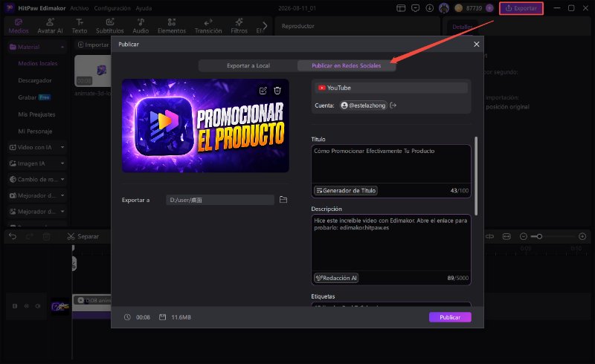The image size is (595, 364).
Task: Click into the Título text field
Action: [x=391, y=164]
